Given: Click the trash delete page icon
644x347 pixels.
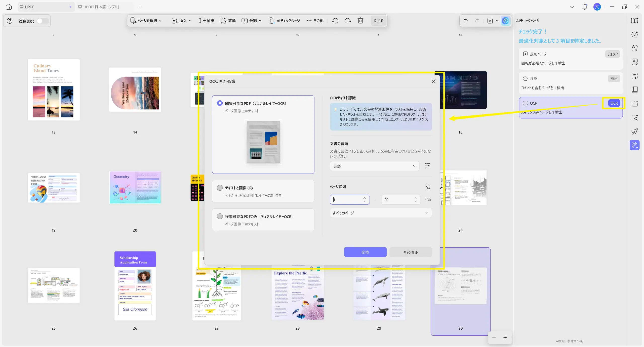Looking at the screenshot, I should (x=360, y=21).
